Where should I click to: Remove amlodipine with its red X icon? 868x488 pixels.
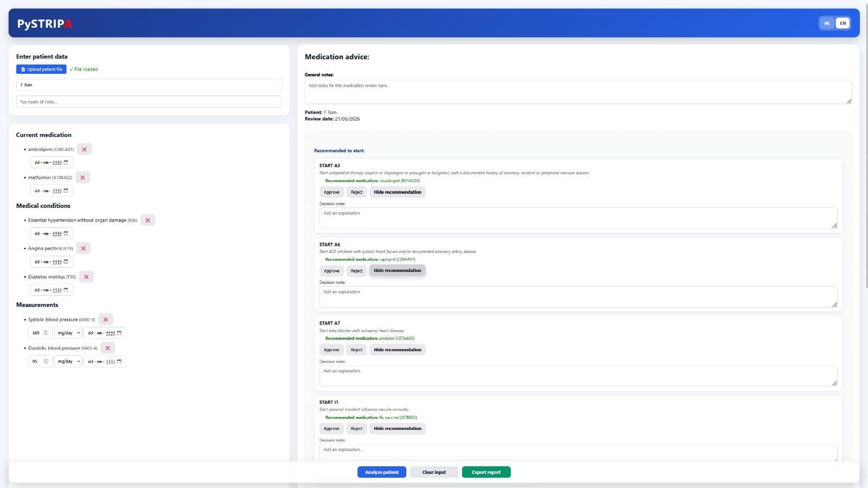[x=84, y=149]
